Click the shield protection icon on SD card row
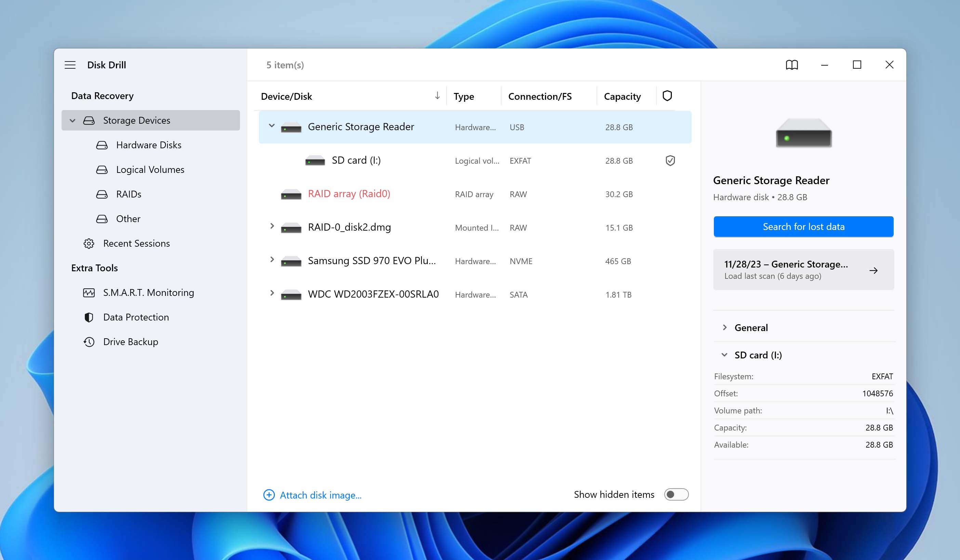This screenshot has width=960, height=560. pos(669,160)
